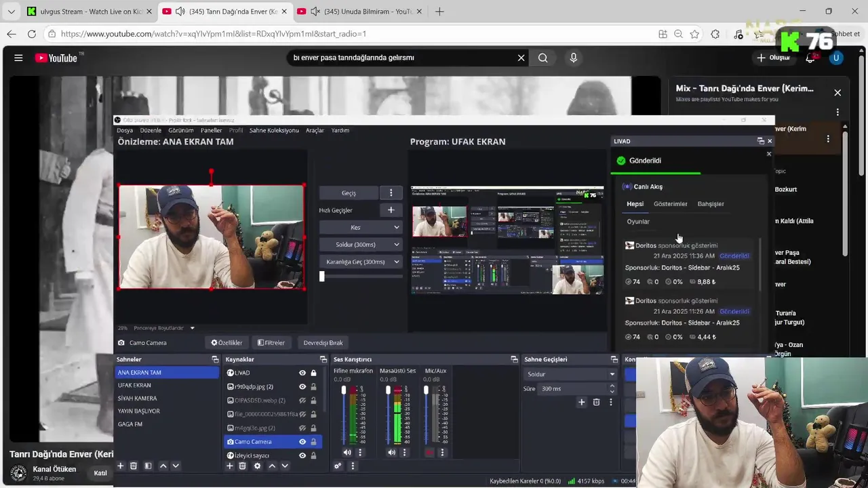Open Fifine mikrofon three-dot options

click(360, 452)
